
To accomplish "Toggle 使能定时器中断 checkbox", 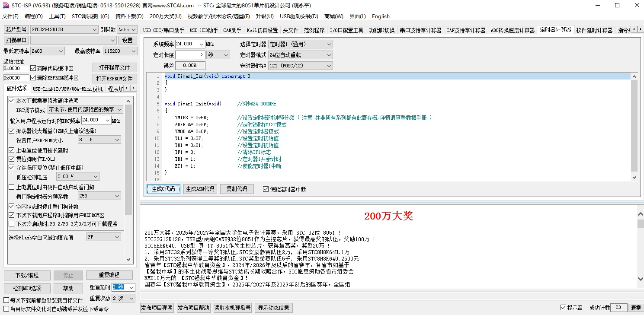I will click(266, 189).
